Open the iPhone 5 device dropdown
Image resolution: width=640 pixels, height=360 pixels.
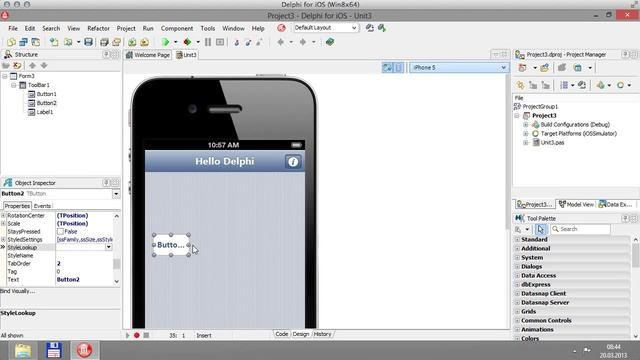pos(503,68)
